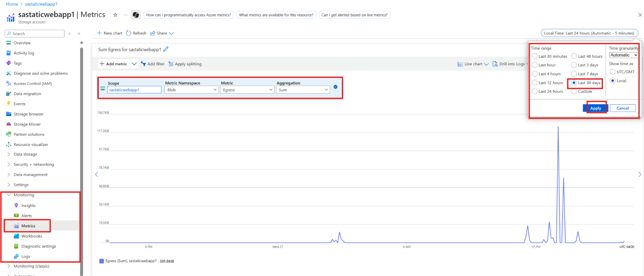Open the Aggregation dropdown showing Sum
The image size is (644, 276).
(x=303, y=90)
